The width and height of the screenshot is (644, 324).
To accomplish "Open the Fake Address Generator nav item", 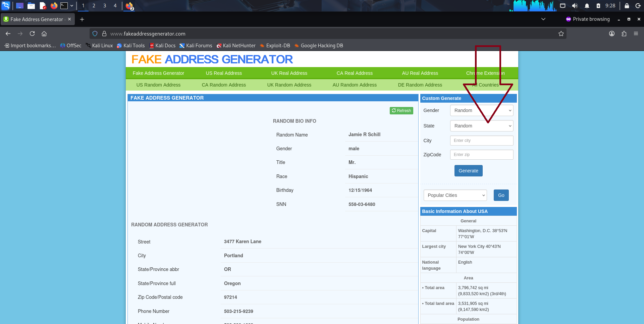I will tap(158, 73).
